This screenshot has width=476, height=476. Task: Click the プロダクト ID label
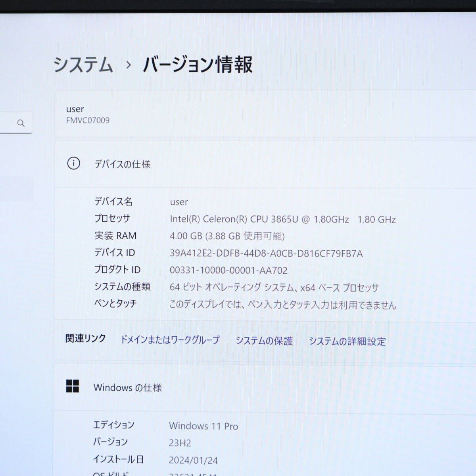click(x=117, y=269)
